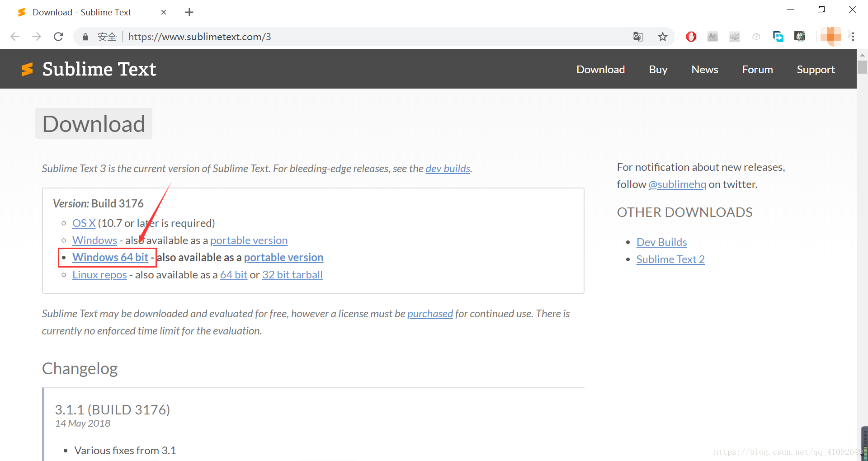
Task: Select the Download page heading
Action: click(x=94, y=124)
